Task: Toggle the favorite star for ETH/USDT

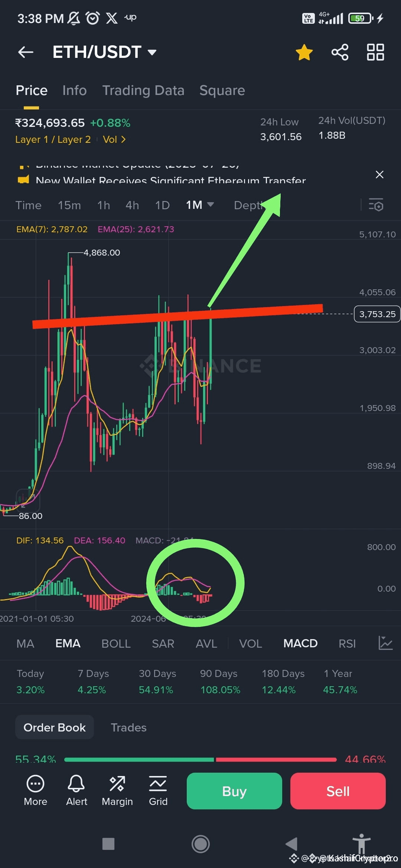Action: tap(304, 52)
